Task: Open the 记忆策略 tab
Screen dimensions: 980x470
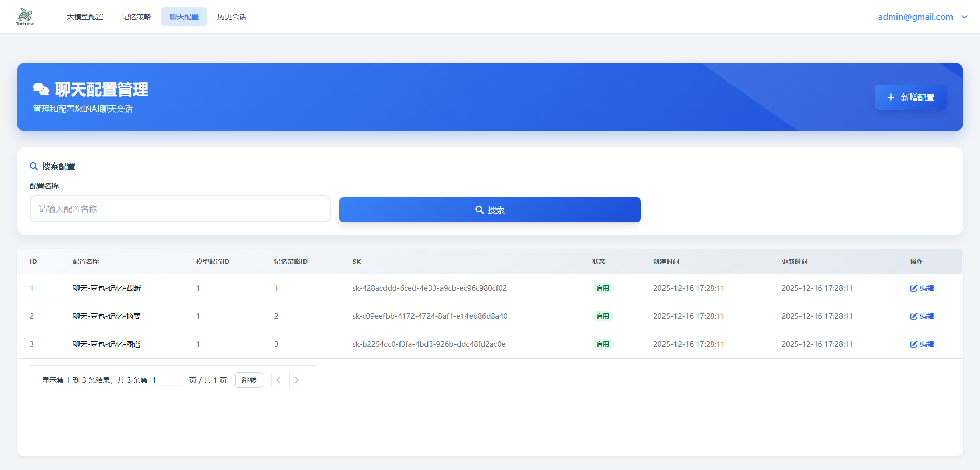Action: tap(136, 17)
